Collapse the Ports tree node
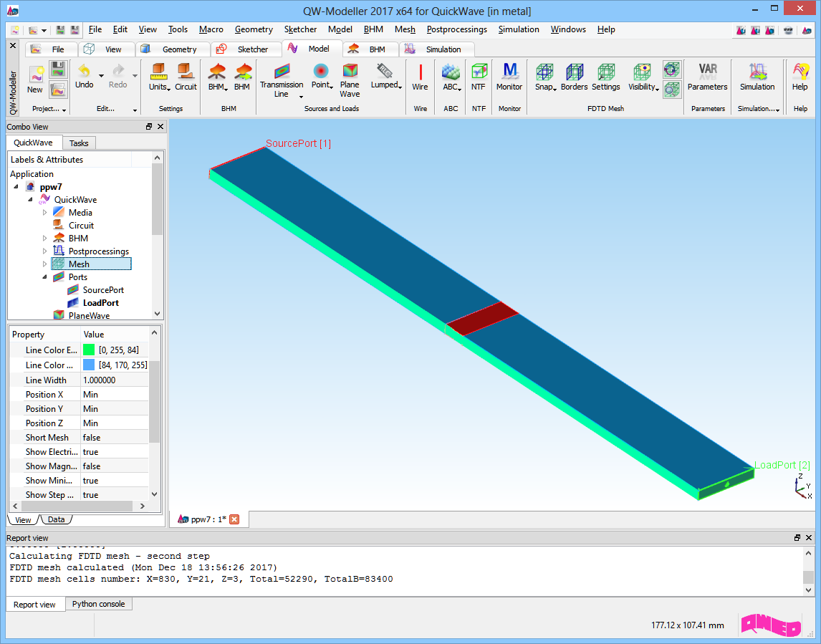The image size is (821, 644). pyautogui.click(x=44, y=277)
